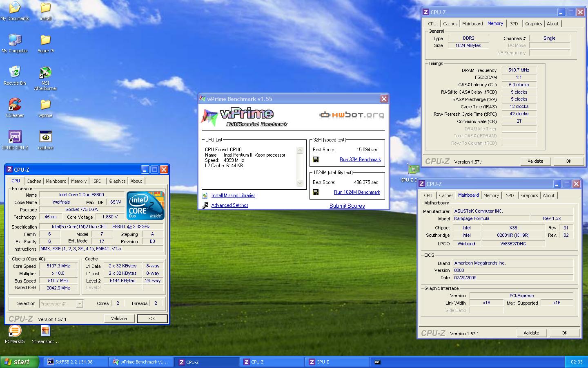Click the Install Missing Libraries icon

205,195
